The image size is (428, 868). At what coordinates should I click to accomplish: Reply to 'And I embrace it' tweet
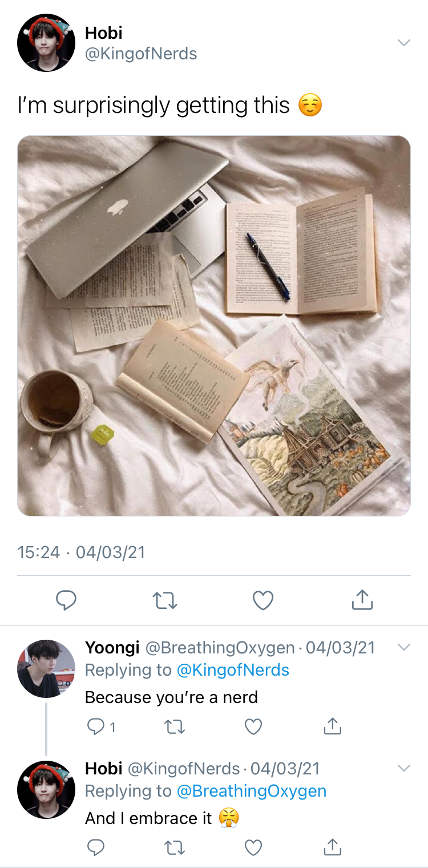point(95,847)
